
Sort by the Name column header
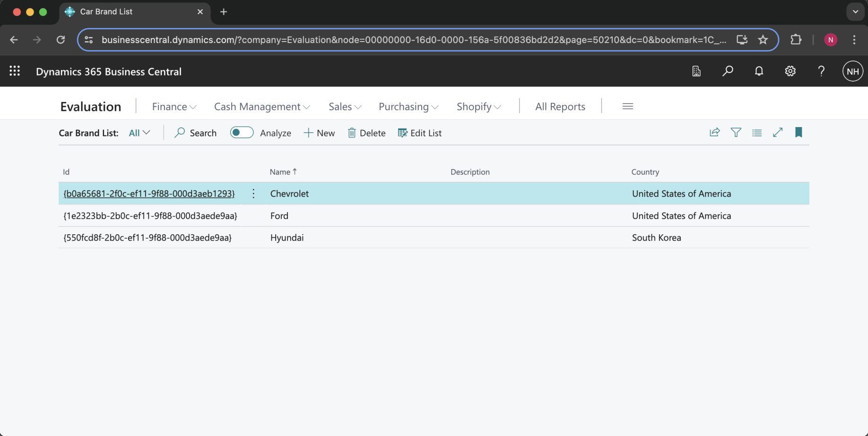click(x=280, y=172)
